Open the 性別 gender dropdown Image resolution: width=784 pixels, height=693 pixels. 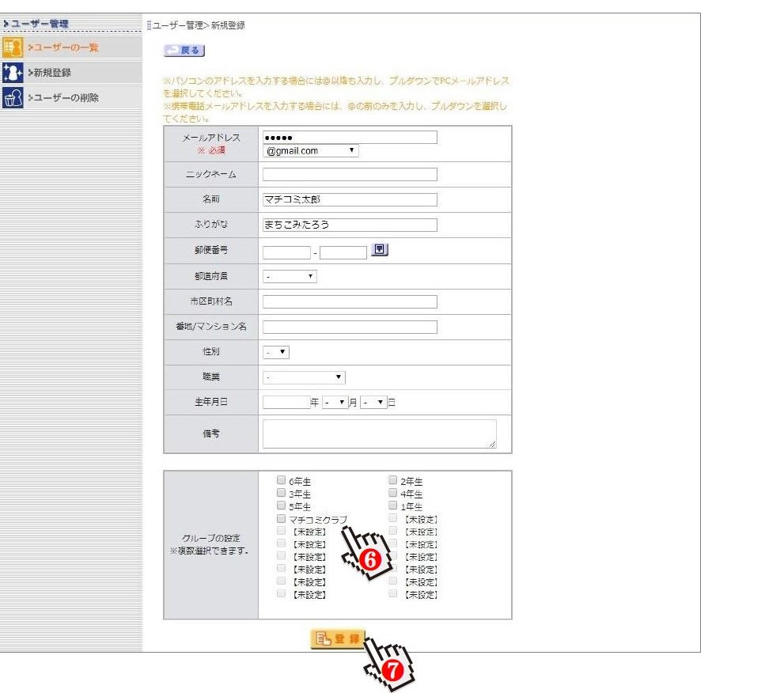click(x=276, y=352)
